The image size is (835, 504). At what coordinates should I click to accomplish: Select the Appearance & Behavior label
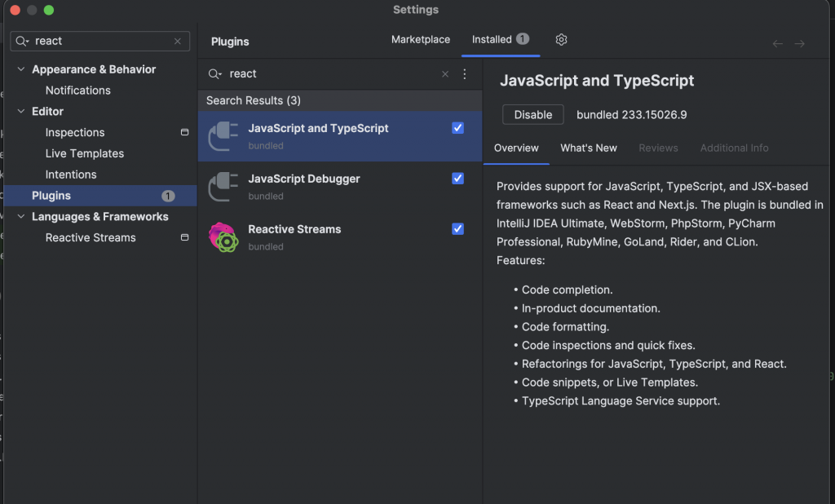94,70
